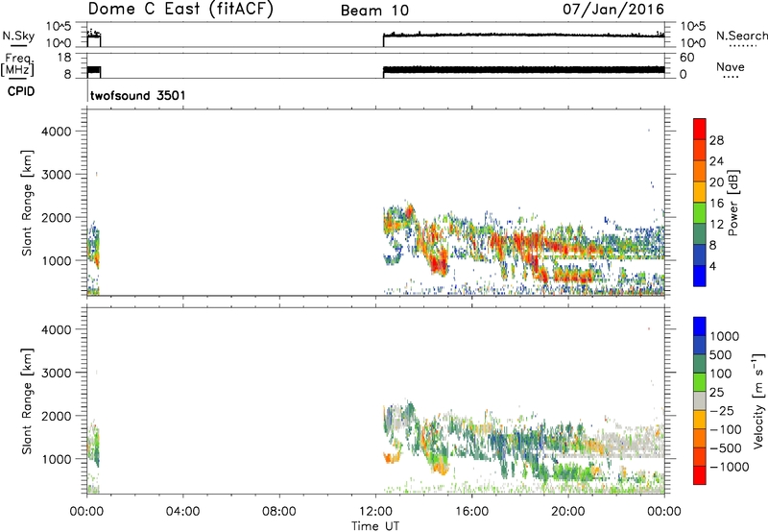Click the "16" label on Power color bar
Viewport: 768px width, 532px height.
pos(716,204)
